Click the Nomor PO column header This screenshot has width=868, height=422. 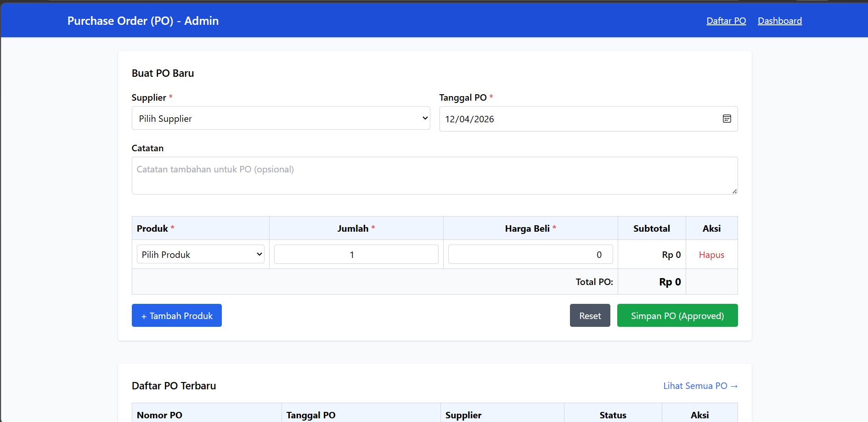pos(159,415)
